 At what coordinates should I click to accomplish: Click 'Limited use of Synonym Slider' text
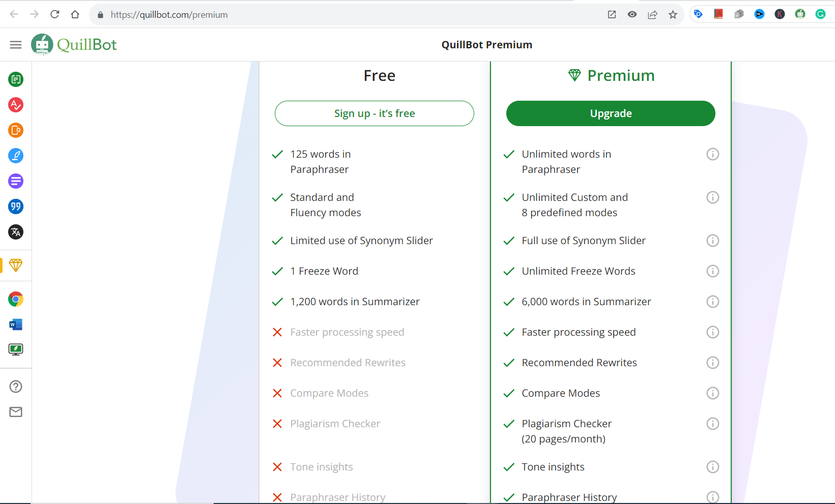tap(361, 241)
